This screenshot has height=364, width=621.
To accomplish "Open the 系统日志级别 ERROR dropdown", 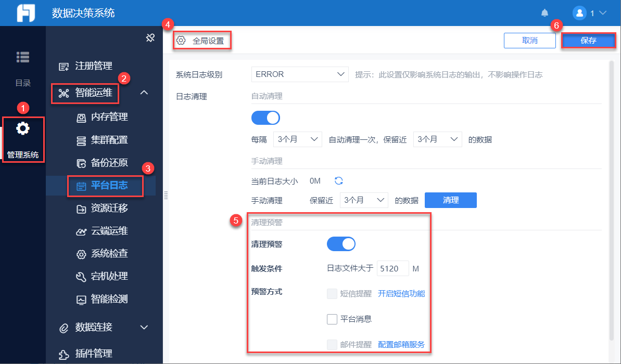I will pyautogui.click(x=300, y=74).
